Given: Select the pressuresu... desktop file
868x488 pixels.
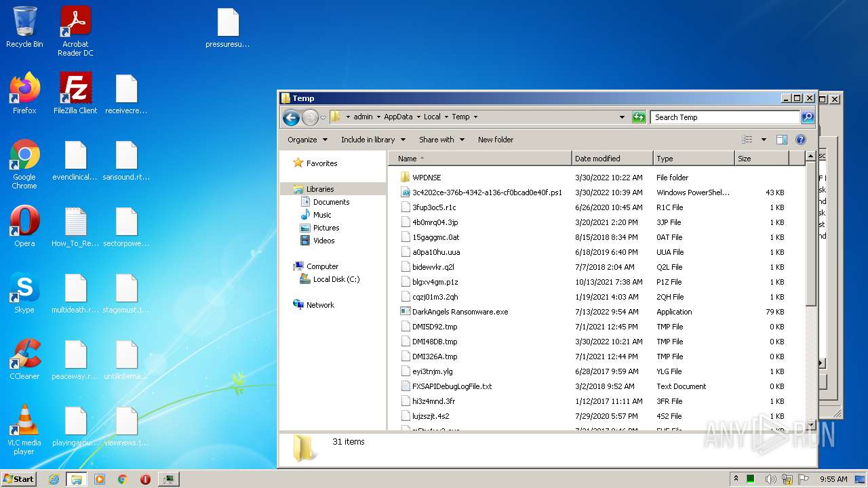Looking at the screenshot, I should (228, 28).
